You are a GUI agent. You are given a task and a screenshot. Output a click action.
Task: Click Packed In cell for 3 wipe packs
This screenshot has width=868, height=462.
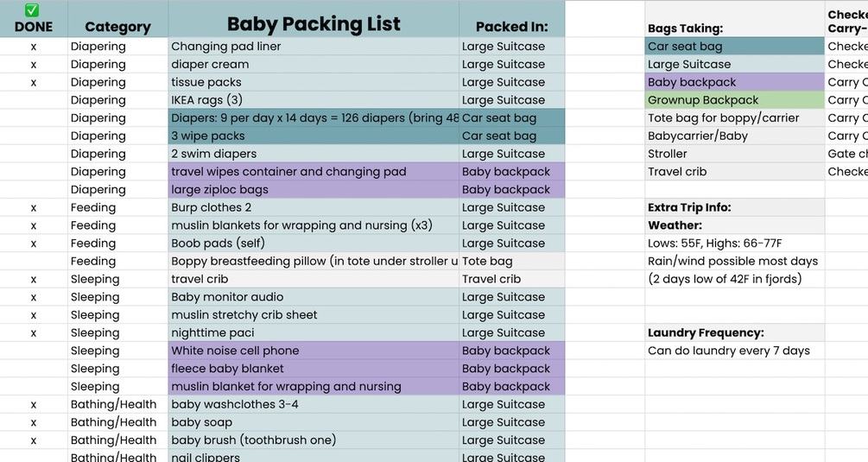(x=511, y=136)
